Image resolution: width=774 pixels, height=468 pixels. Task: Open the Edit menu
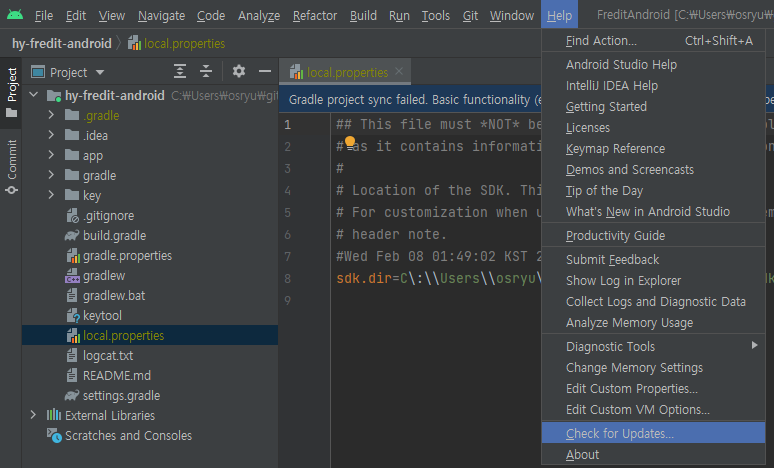[x=76, y=16]
